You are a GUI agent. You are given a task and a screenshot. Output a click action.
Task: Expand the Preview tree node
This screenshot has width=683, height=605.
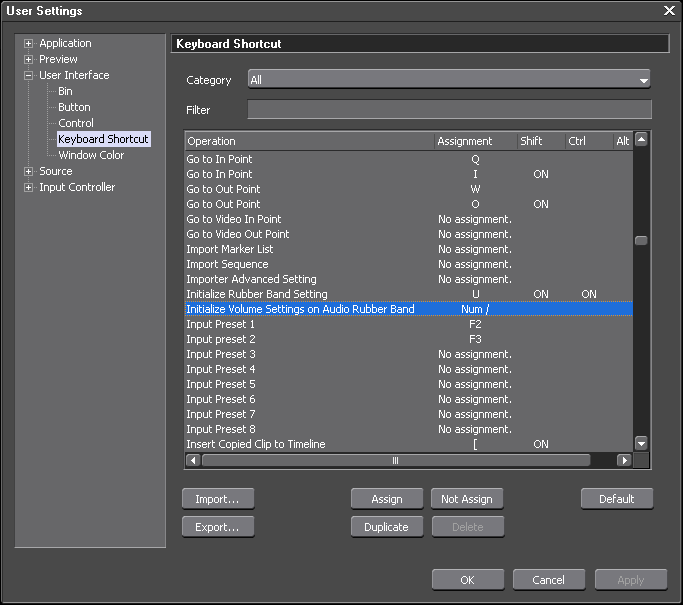pos(29,60)
